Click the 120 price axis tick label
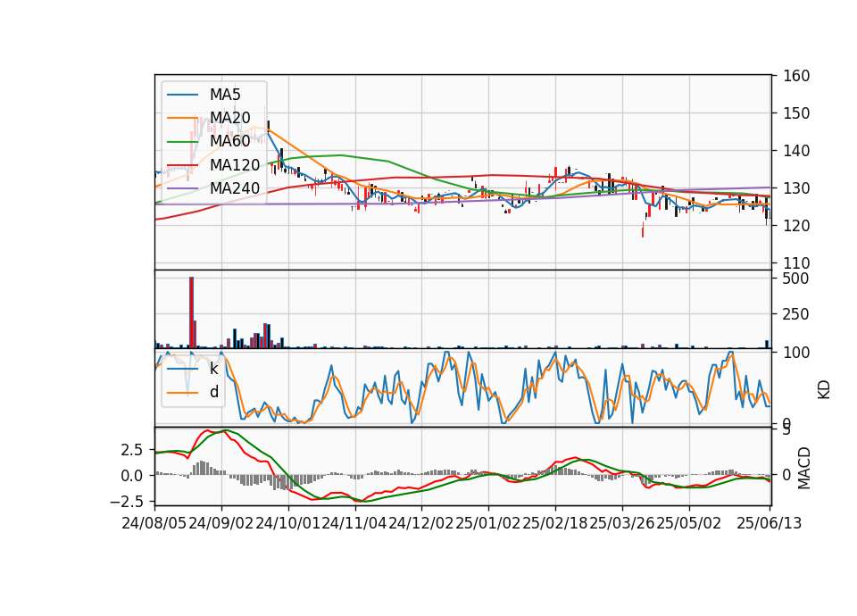The width and height of the screenshot is (857, 616). (x=795, y=225)
